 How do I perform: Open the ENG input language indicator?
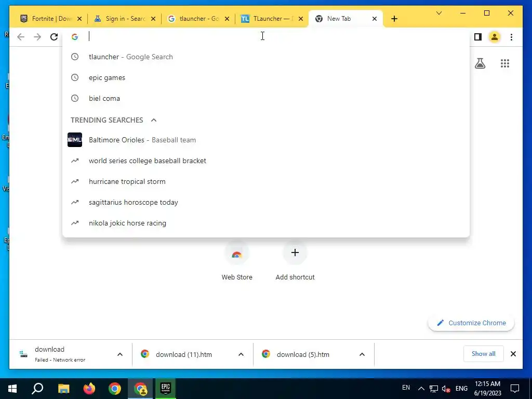pyautogui.click(x=461, y=389)
